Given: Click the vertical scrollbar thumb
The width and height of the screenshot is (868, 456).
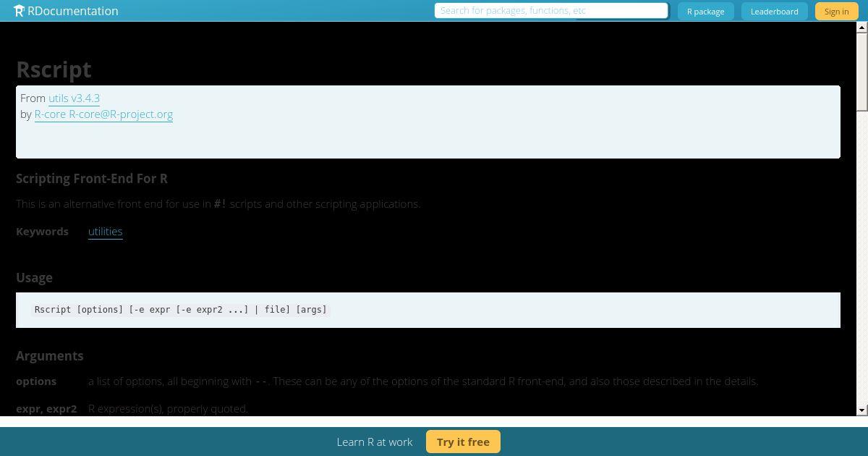Looking at the screenshot, I should click(x=861, y=72).
